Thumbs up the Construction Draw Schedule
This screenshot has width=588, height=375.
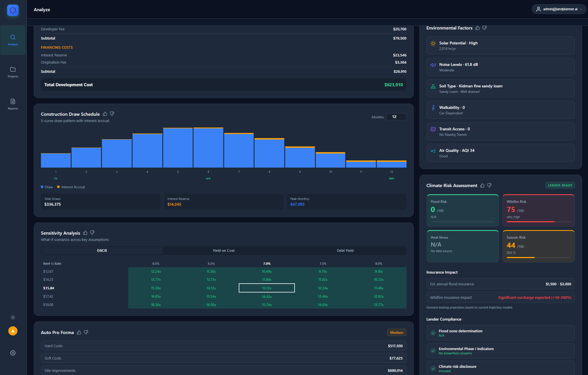click(105, 114)
